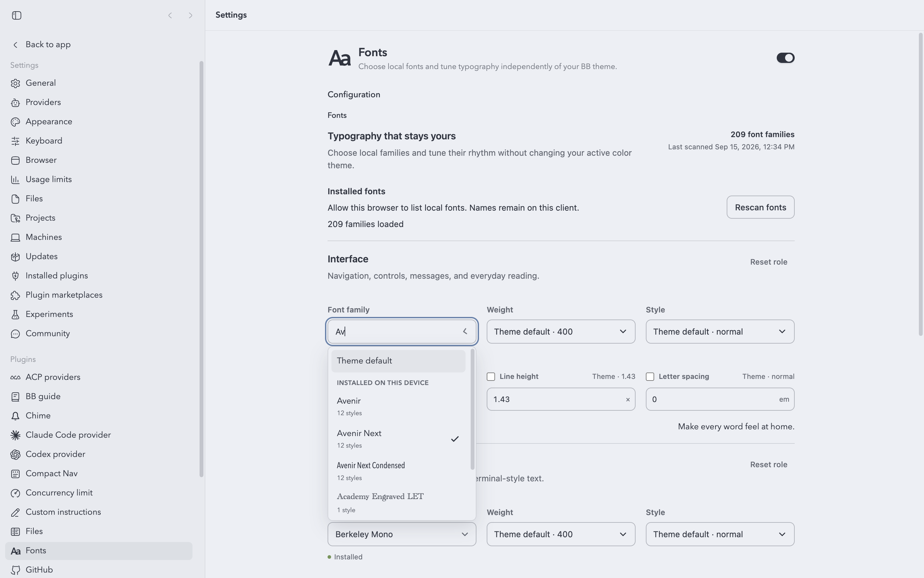Open Interface Weight dropdown

[x=561, y=331]
